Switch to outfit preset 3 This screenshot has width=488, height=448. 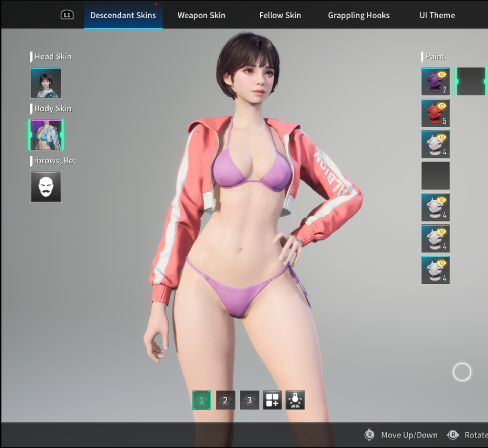250,400
